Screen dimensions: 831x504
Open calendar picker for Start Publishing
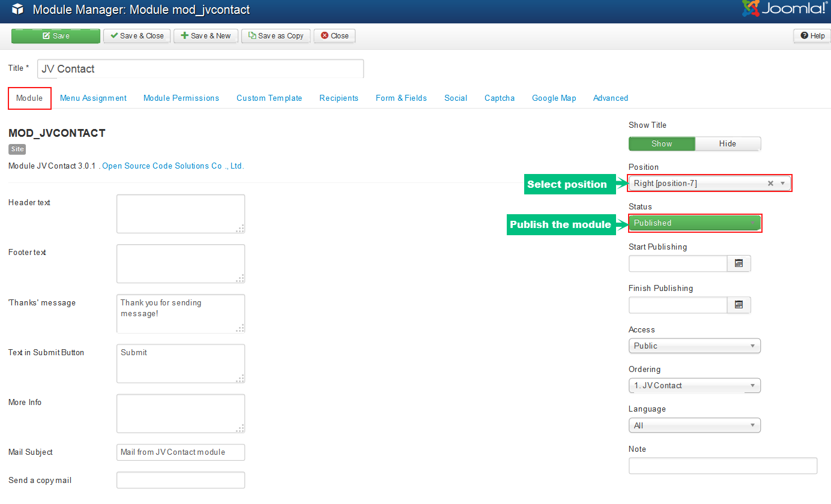pyautogui.click(x=739, y=263)
